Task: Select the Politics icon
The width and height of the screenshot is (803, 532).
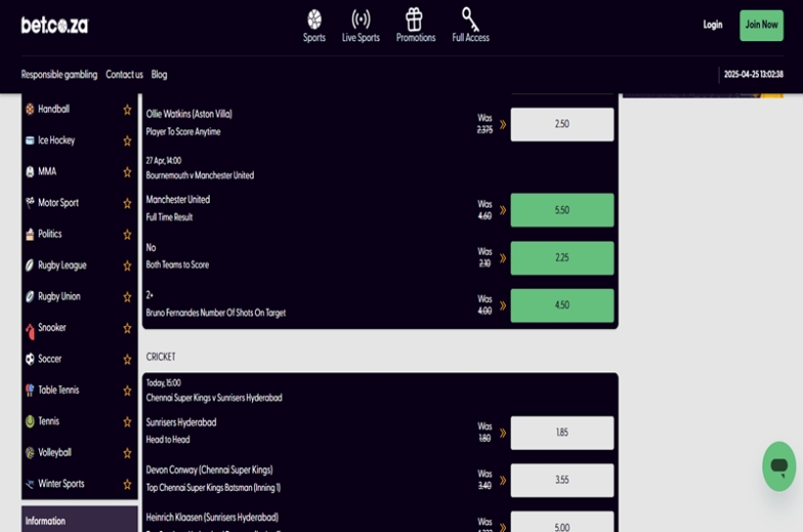Action: [29, 234]
